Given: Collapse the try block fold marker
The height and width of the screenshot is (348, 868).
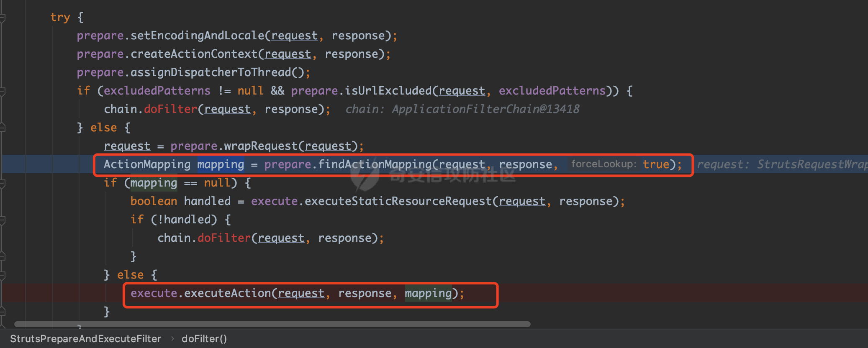Looking at the screenshot, I should click(x=2, y=18).
